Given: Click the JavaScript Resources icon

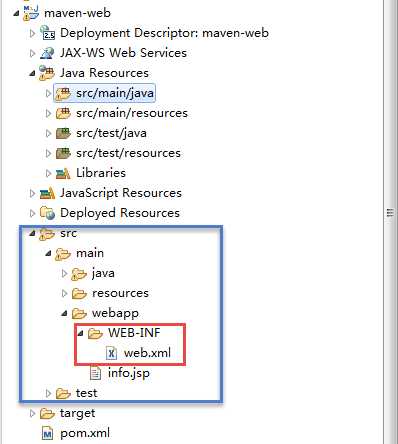Looking at the screenshot, I should [47, 193].
